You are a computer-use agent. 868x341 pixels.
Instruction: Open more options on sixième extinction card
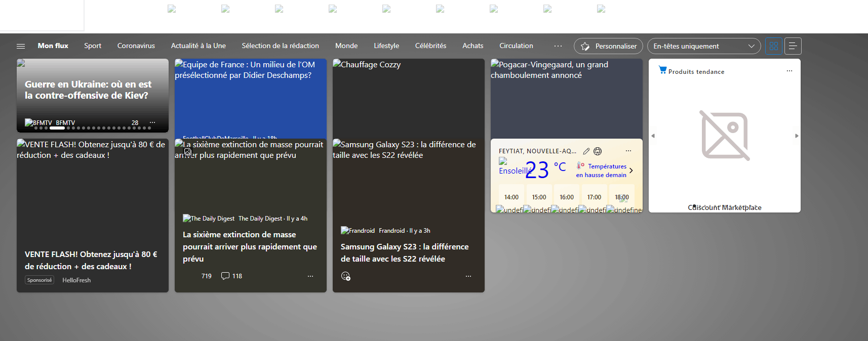[x=310, y=276]
